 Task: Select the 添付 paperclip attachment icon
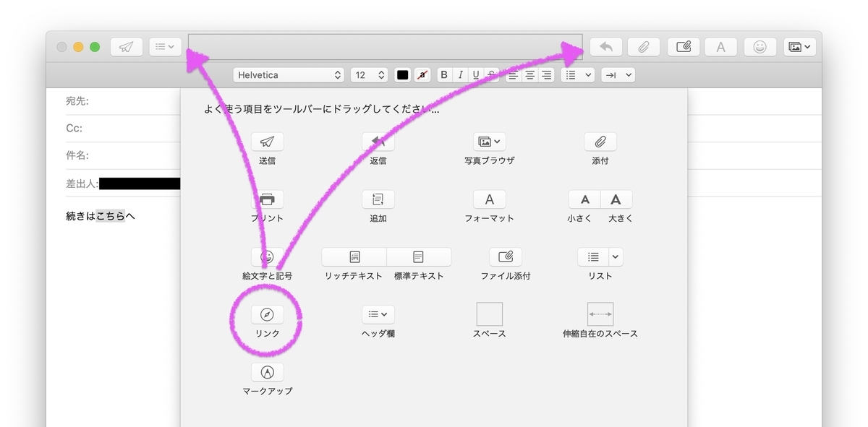[600, 142]
